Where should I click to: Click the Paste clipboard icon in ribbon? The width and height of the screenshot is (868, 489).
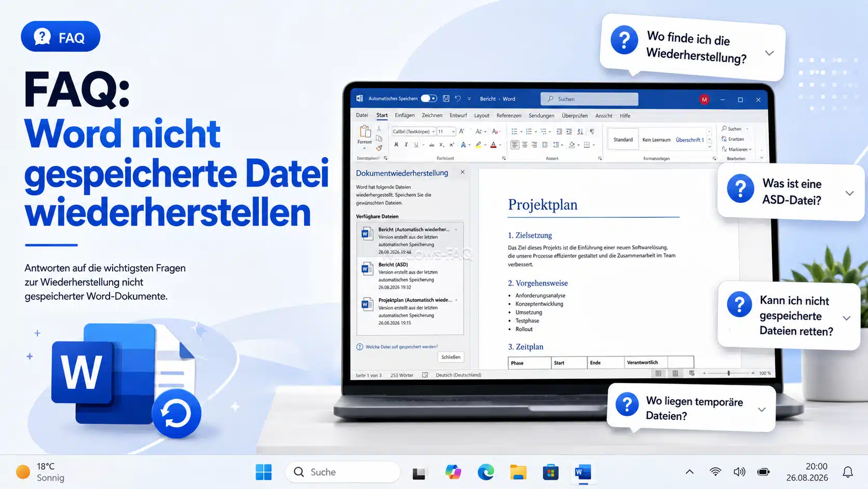[x=364, y=131]
